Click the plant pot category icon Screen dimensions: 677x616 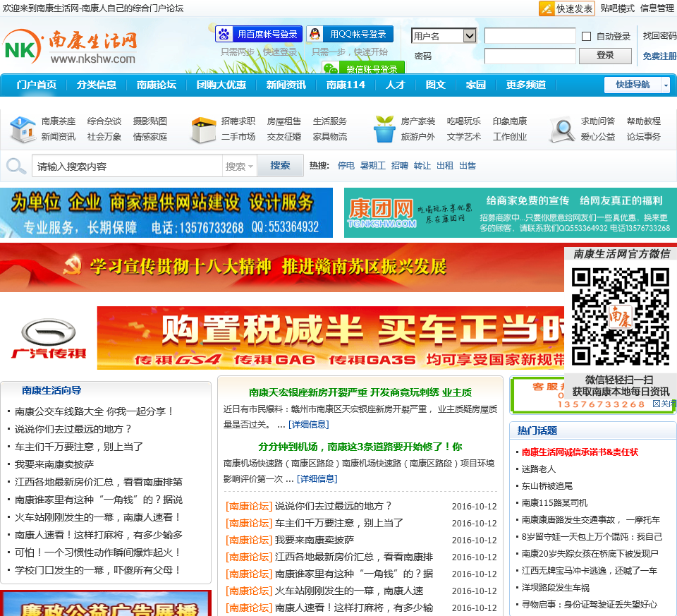(x=384, y=129)
